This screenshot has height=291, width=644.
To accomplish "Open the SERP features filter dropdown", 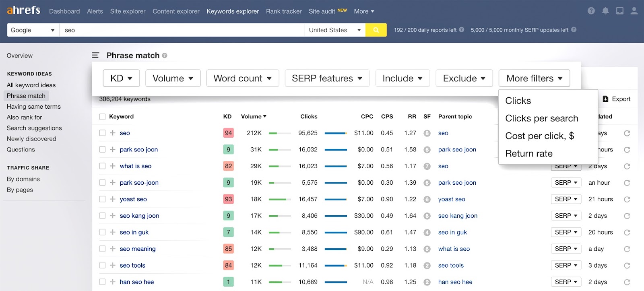I will tap(327, 78).
